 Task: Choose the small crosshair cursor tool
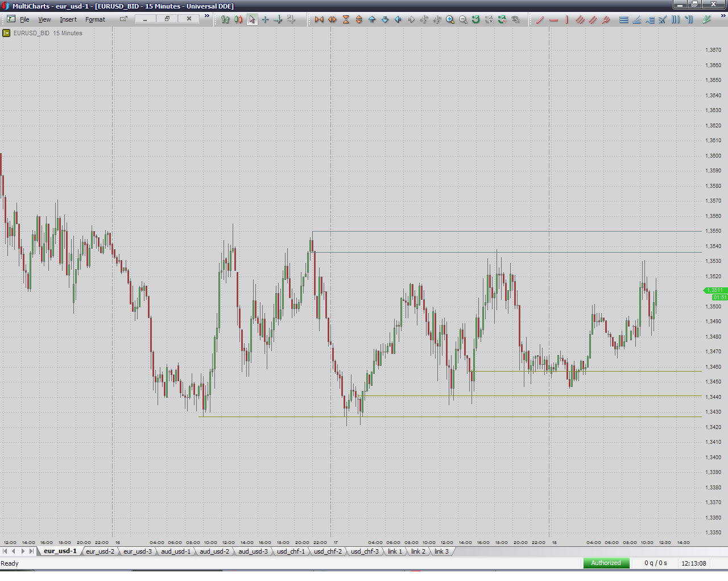click(265, 19)
